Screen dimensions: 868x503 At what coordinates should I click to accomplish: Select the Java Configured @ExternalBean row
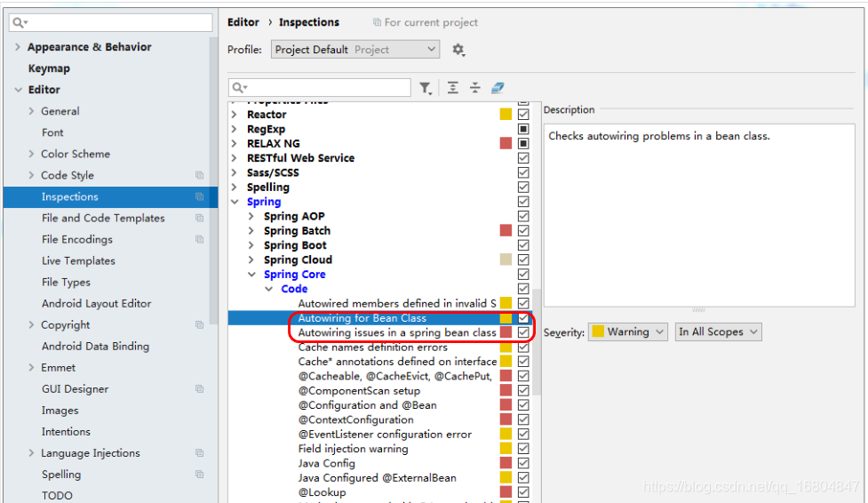(377, 477)
